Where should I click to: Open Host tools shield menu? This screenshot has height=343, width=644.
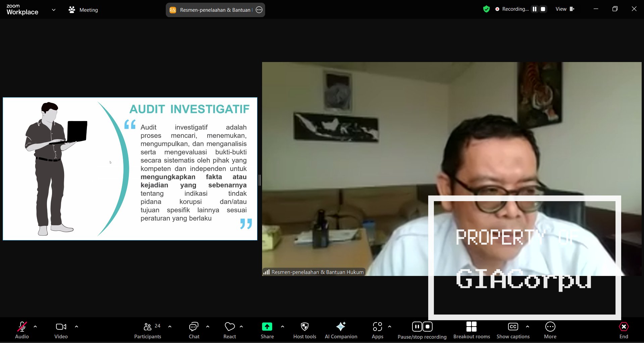pos(304,330)
